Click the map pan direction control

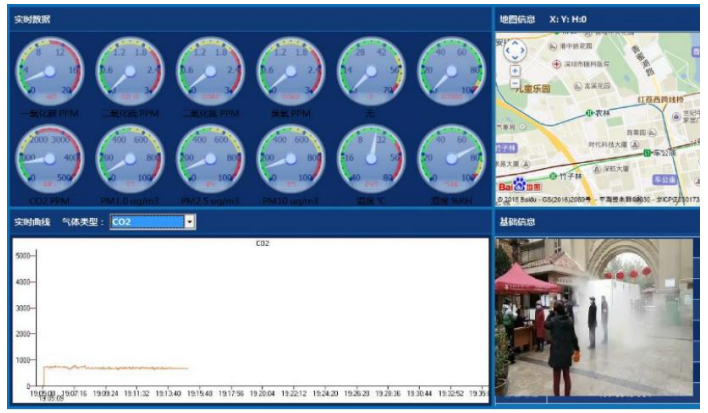(515, 50)
